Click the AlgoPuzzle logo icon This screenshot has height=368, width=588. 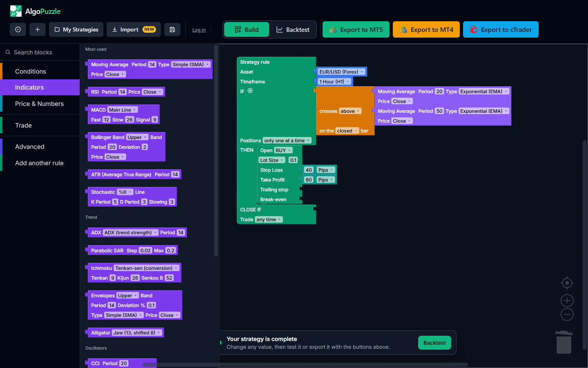click(x=16, y=11)
